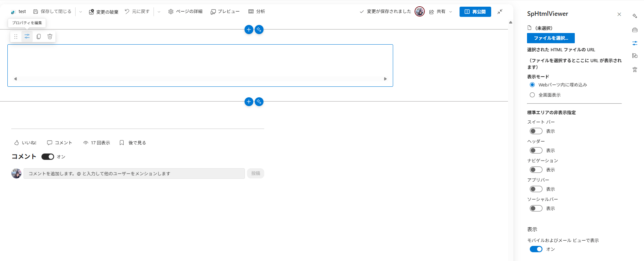Open the edit properties sliders icon
644x261 pixels.
pyautogui.click(x=27, y=37)
